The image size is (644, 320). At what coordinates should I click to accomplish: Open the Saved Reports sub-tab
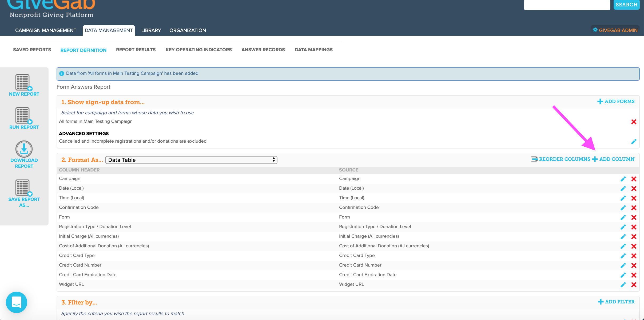click(32, 50)
